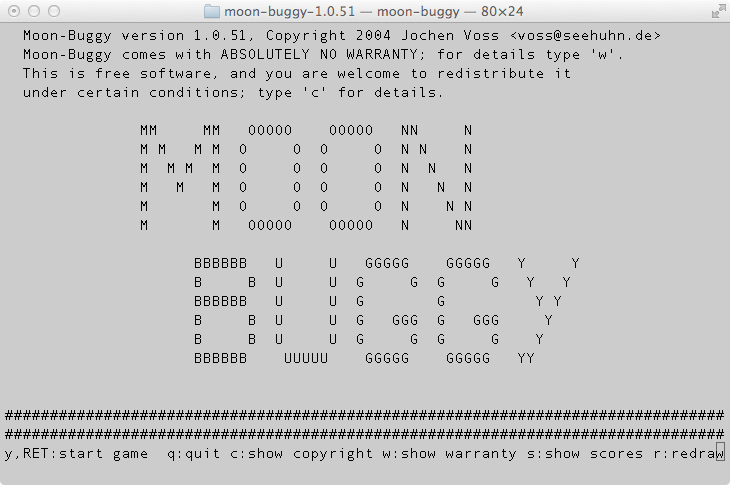Click the 'w:show warranty' hint text
Screen dimensions: 730x485
point(449,453)
